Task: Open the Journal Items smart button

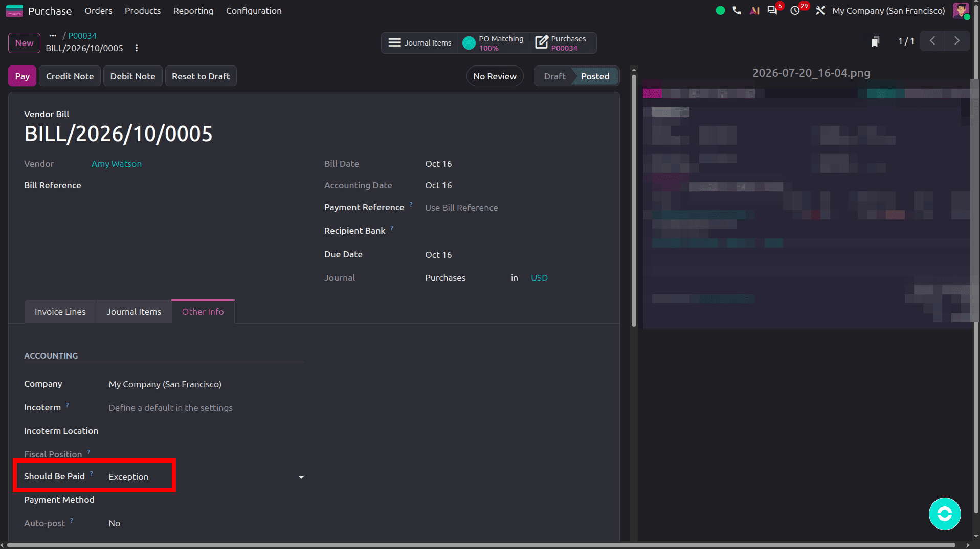Action: click(420, 43)
